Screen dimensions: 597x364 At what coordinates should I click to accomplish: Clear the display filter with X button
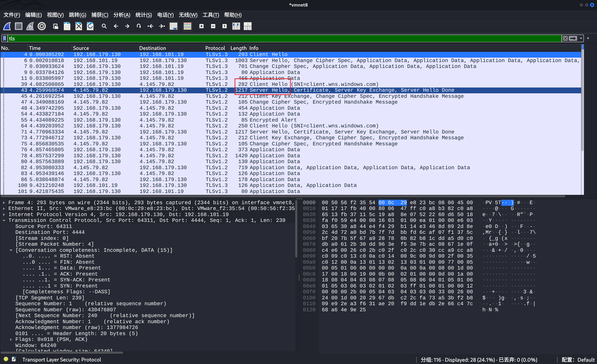point(565,38)
